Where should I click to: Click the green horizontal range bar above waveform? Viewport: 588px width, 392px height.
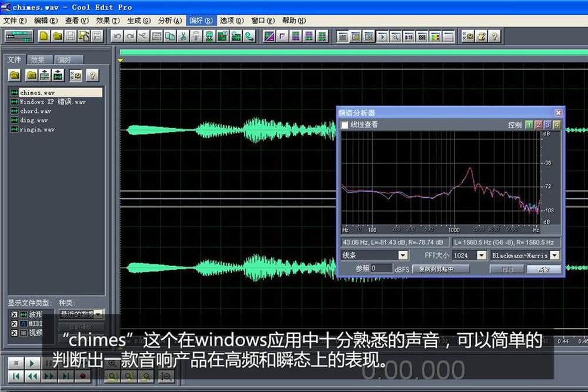coord(353,52)
